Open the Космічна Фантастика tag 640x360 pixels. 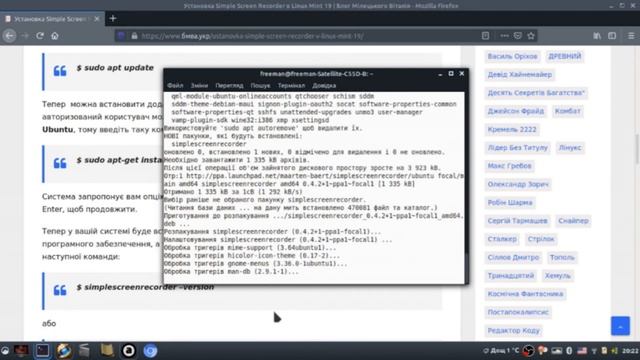525,294
